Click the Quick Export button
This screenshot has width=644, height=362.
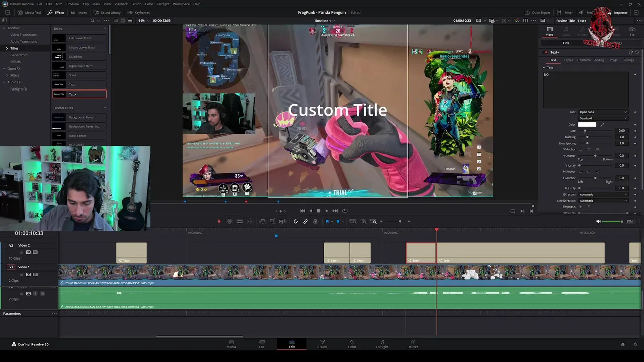(x=538, y=13)
